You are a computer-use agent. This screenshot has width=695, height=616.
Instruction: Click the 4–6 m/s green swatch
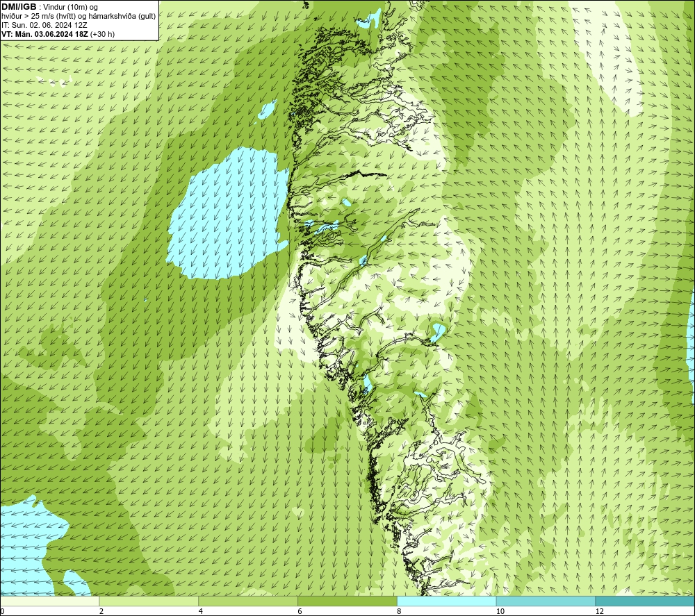pyautogui.click(x=248, y=601)
